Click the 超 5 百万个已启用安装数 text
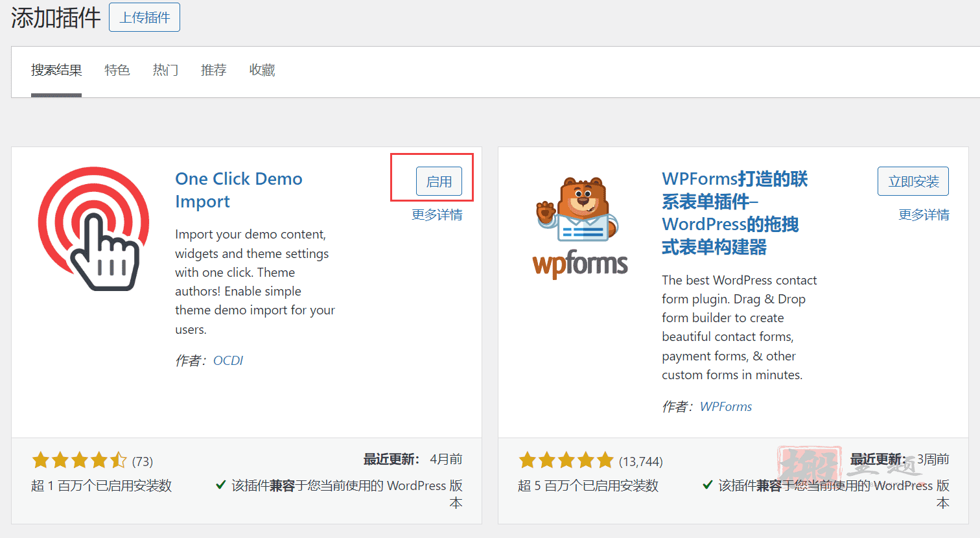This screenshot has height=538, width=980. pos(589,485)
